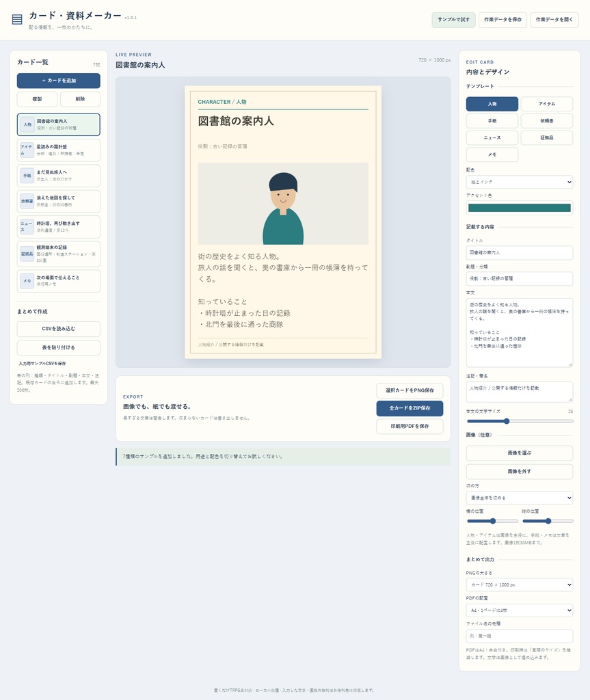Click the app logo icon beside カード・資料メーカー

17,20
